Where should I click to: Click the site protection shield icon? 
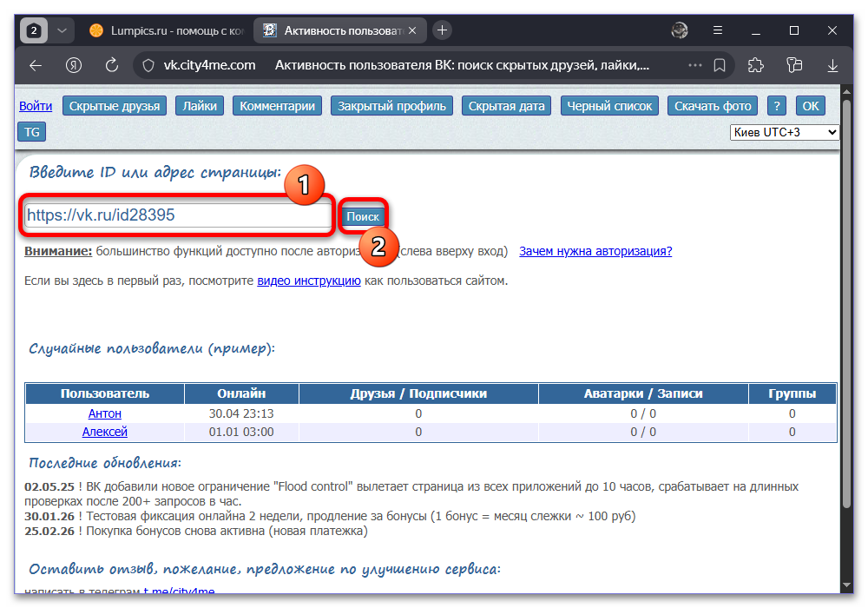click(148, 66)
